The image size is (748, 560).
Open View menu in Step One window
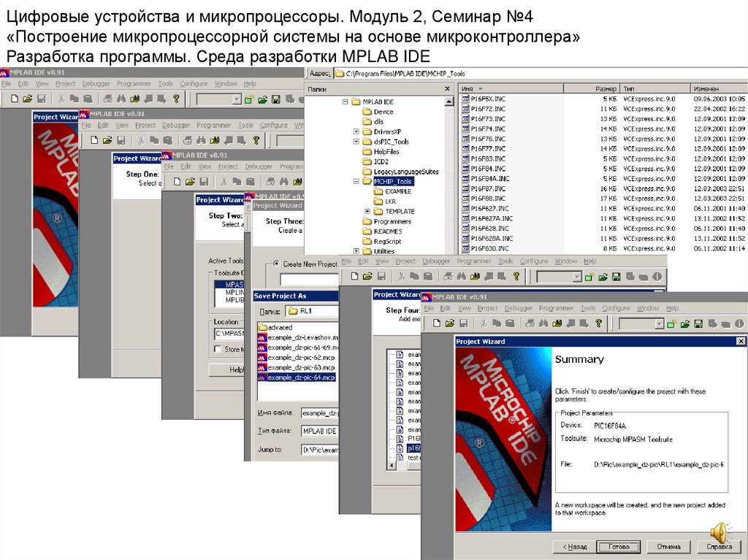pyautogui.click(x=122, y=125)
